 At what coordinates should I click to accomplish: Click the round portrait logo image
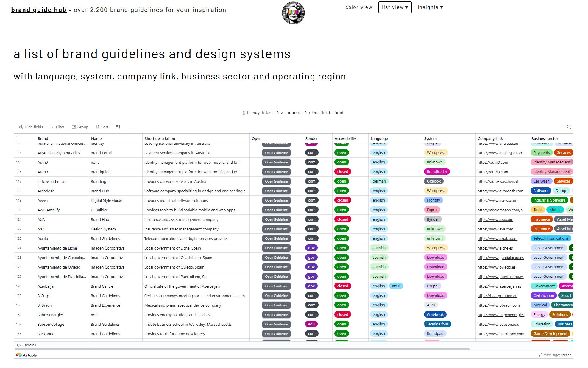[293, 13]
